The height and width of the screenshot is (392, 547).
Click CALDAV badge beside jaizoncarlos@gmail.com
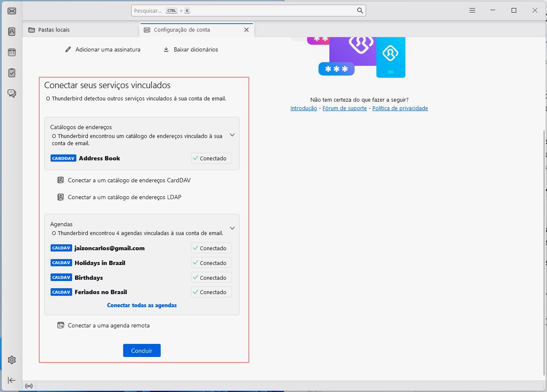coord(61,248)
